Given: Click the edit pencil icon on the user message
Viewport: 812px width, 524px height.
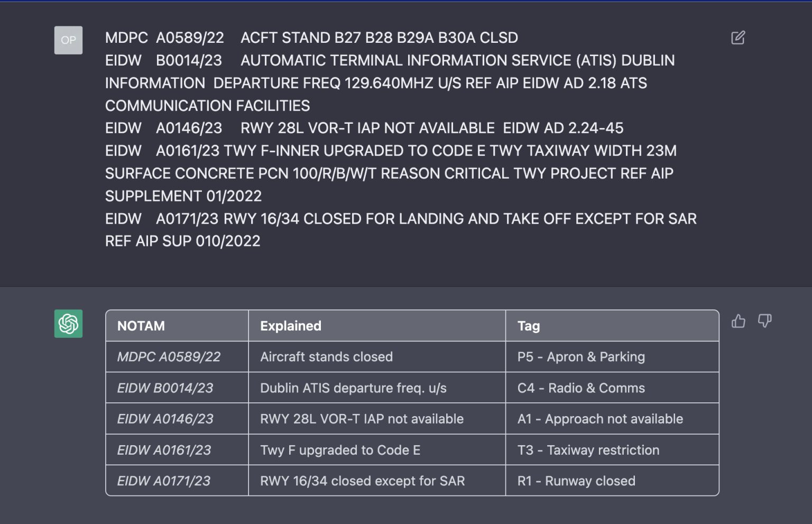Looking at the screenshot, I should pos(738,38).
